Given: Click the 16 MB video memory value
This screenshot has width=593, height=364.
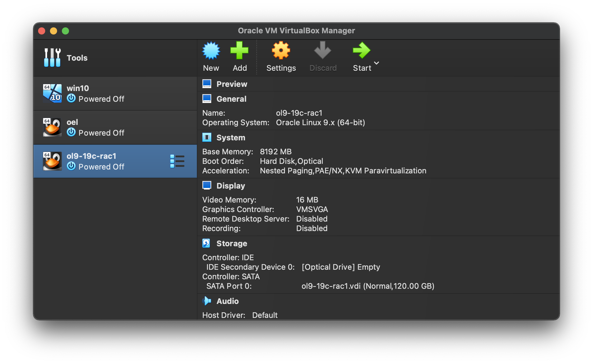Looking at the screenshot, I should click(x=307, y=200).
